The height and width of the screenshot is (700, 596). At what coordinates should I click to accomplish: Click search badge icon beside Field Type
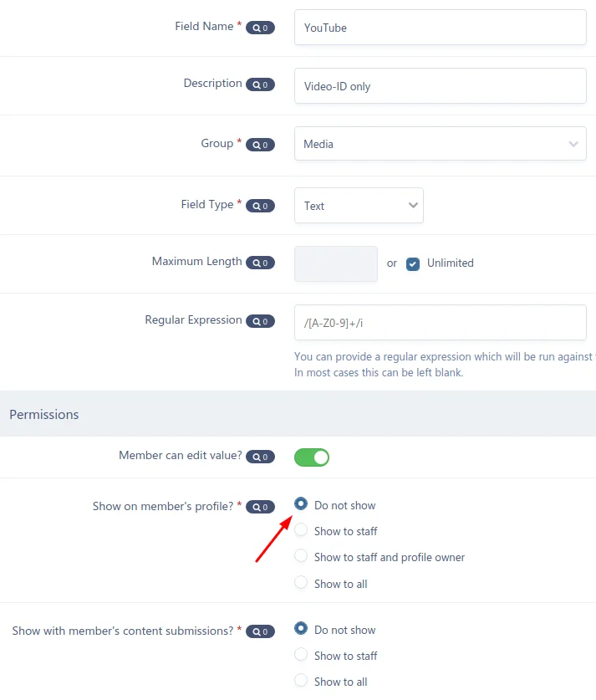tap(260, 206)
